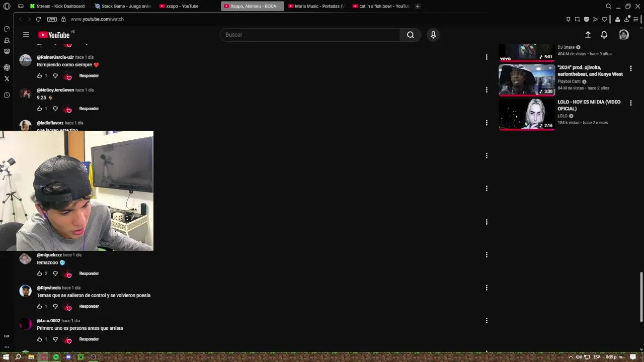The width and height of the screenshot is (644, 362).
Task: Click the search magnifier button
Action: (x=411, y=35)
